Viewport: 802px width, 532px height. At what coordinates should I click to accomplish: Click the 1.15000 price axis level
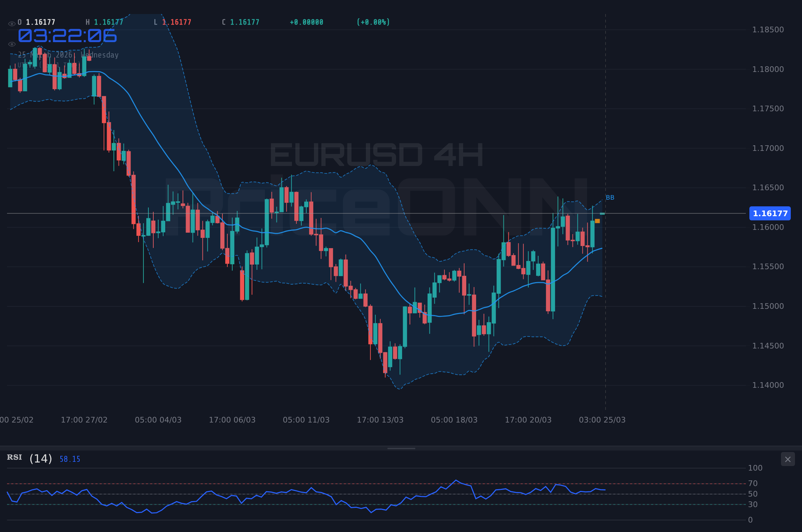point(769,306)
